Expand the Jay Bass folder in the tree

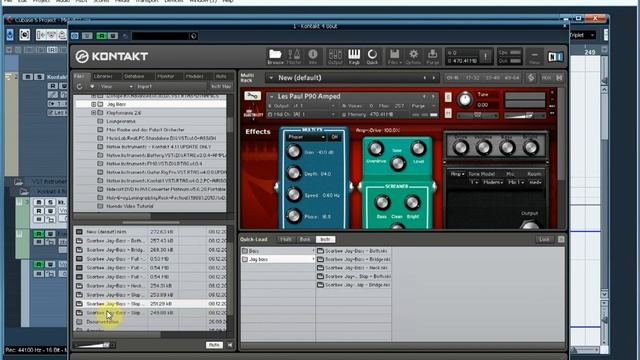[93, 104]
